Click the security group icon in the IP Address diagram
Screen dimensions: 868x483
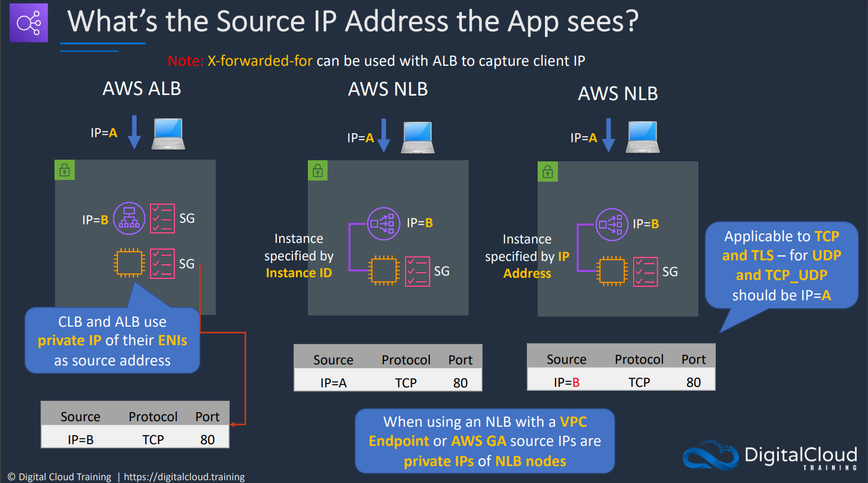pyautogui.click(x=645, y=272)
